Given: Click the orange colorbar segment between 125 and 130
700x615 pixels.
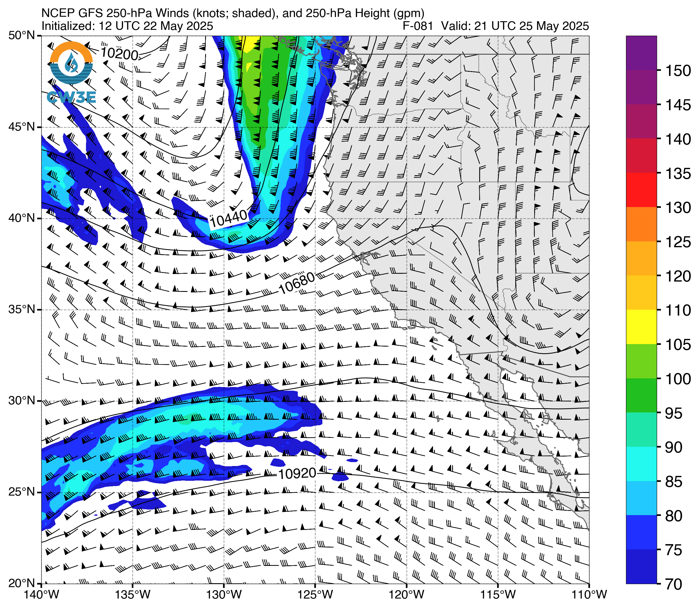Looking at the screenshot, I should pyautogui.click(x=641, y=224).
